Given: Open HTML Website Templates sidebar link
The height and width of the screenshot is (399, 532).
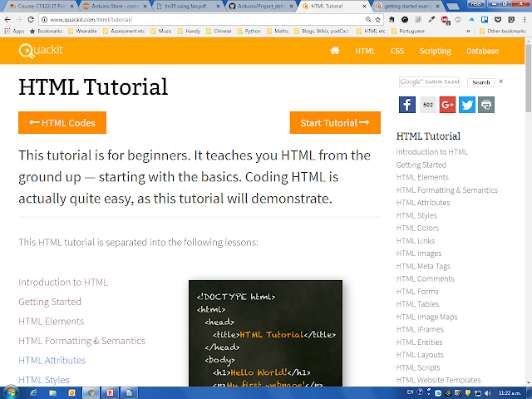Looking at the screenshot, I should click(x=438, y=380).
